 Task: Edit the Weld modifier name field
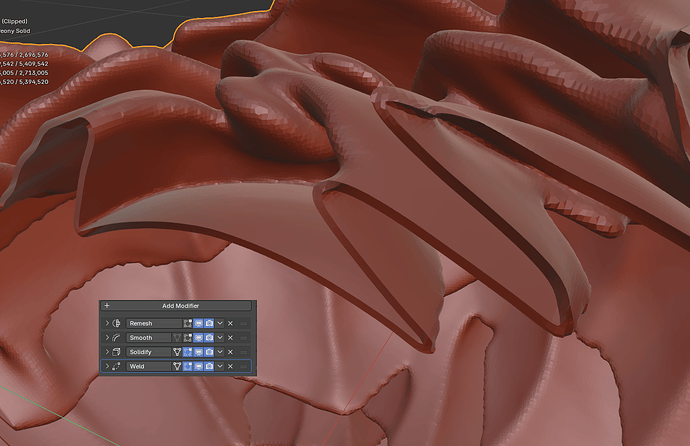click(x=149, y=366)
